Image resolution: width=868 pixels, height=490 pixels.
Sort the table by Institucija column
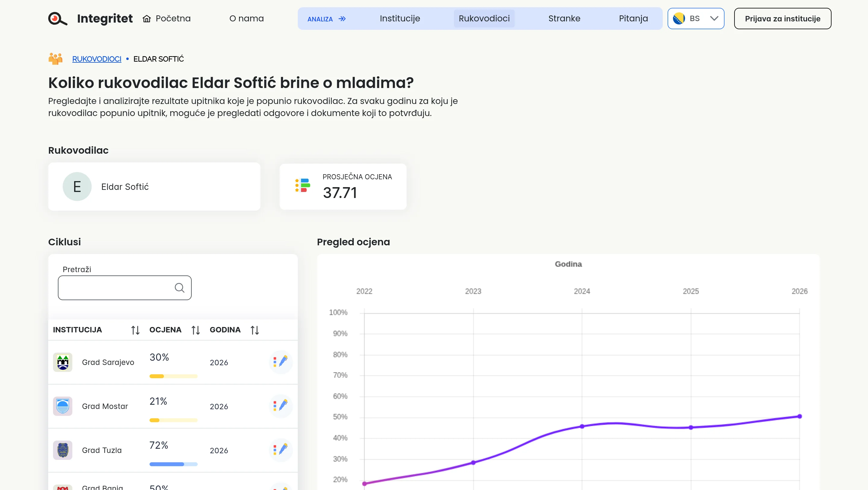click(135, 330)
